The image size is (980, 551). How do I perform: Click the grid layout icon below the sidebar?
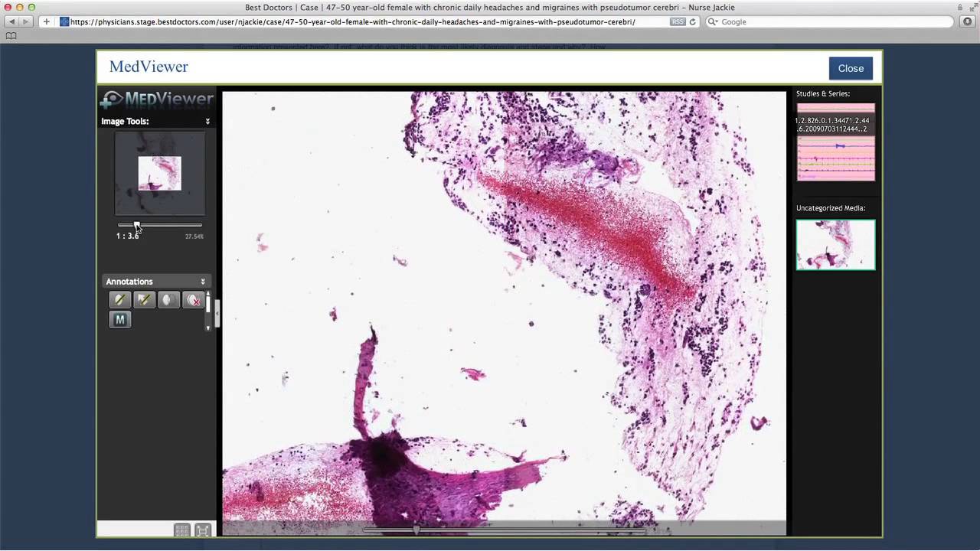pos(181,530)
